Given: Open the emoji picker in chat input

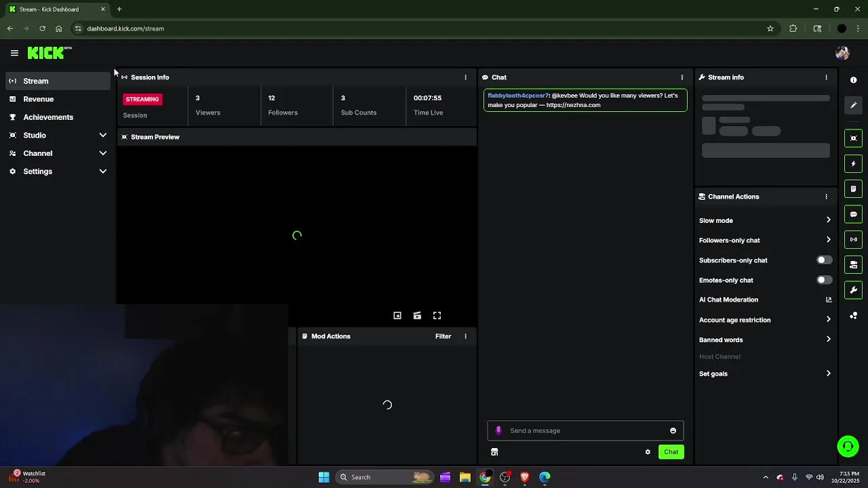Looking at the screenshot, I should tap(673, 430).
